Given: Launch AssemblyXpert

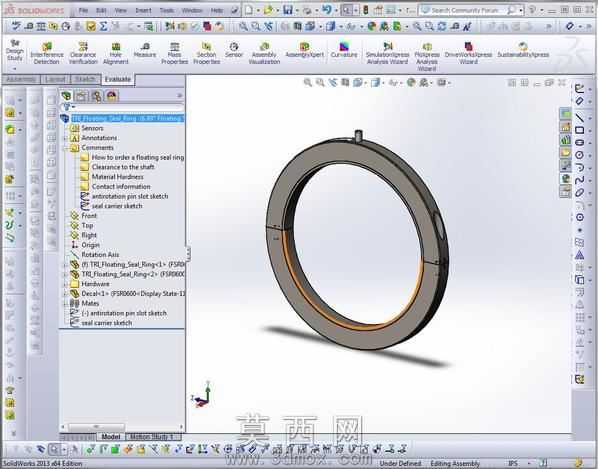Looking at the screenshot, I should click(x=304, y=50).
